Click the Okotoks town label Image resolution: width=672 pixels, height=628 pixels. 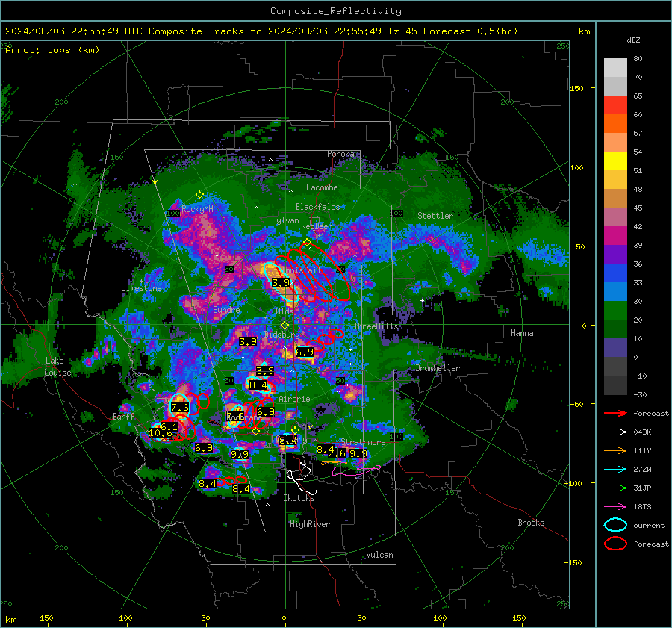pyautogui.click(x=299, y=498)
